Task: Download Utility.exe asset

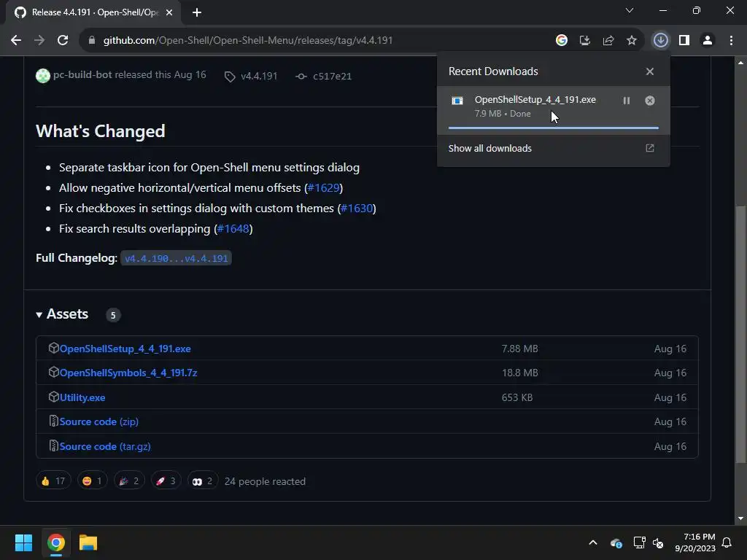Action: coord(82,397)
